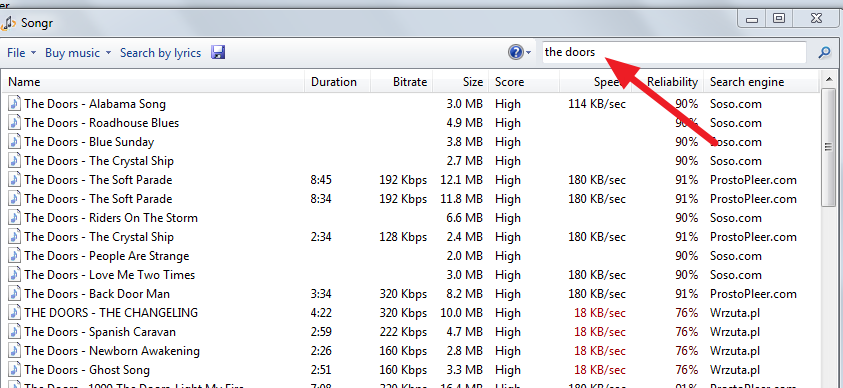Click music file icon for Spanish Caravan

click(15, 332)
